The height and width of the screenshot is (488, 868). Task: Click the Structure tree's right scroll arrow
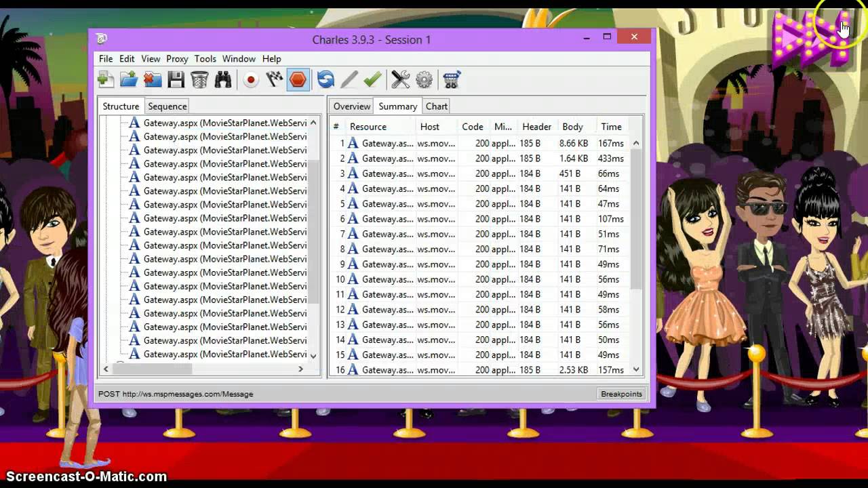[300, 369]
